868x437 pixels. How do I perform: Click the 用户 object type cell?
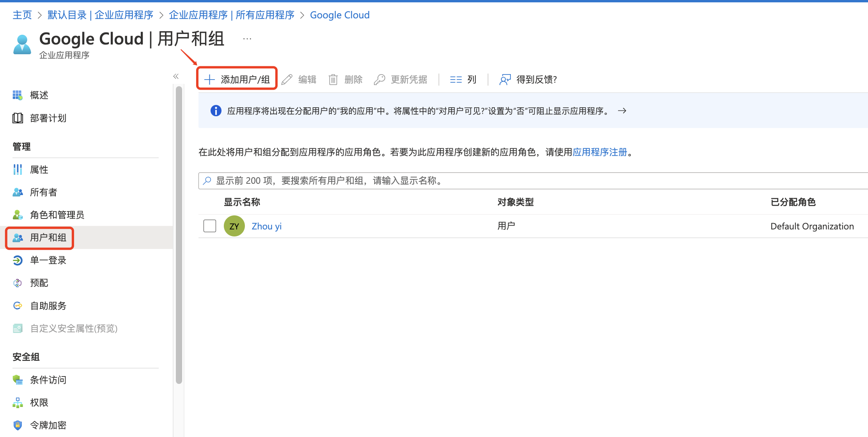point(506,226)
